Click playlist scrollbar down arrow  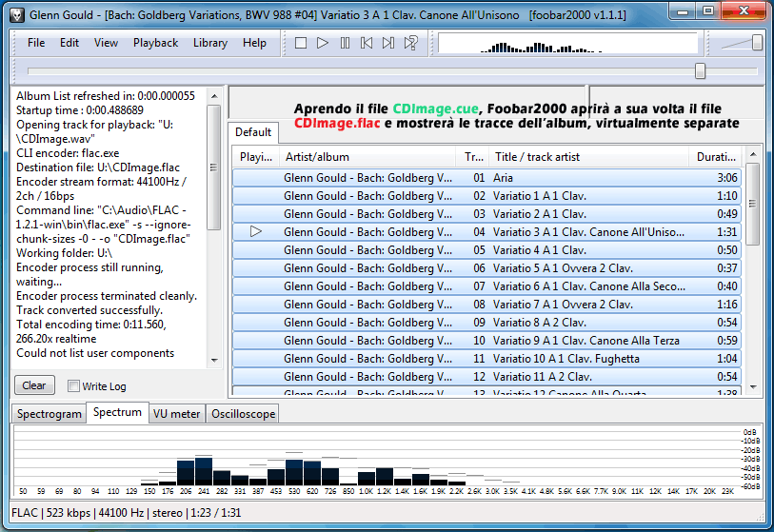tap(753, 387)
